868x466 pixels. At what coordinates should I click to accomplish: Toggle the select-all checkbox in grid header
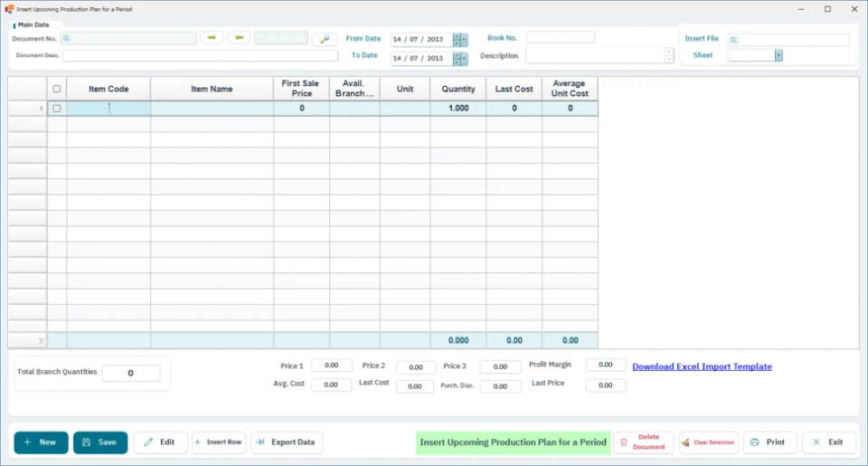click(56, 89)
